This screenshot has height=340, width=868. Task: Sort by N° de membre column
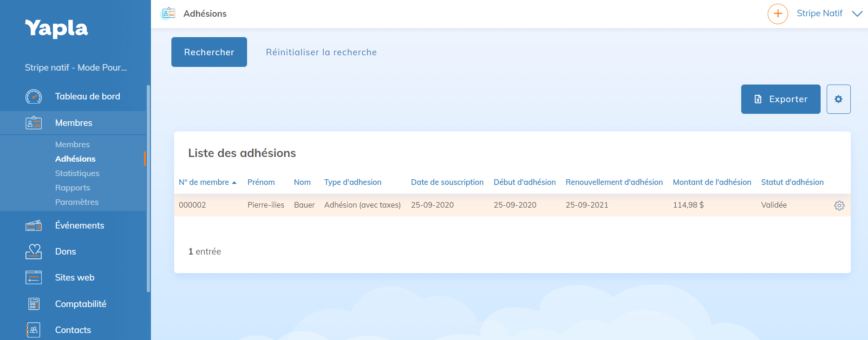tap(204, 182)
